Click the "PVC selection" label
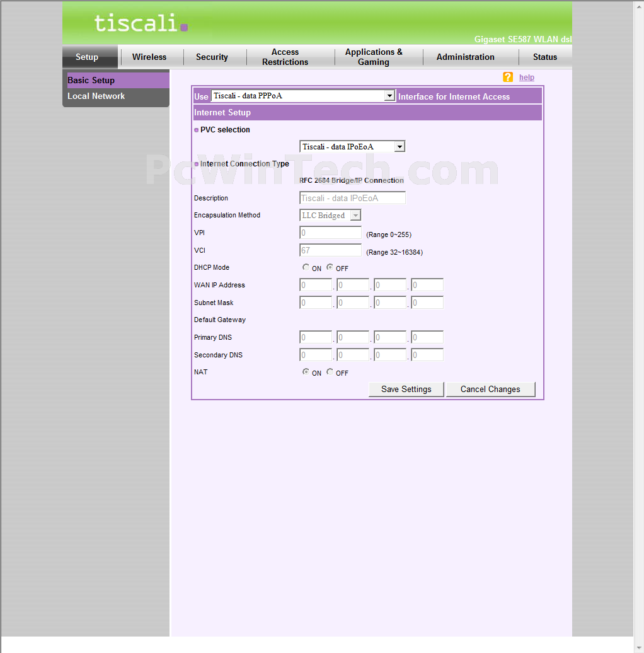Screen dimensions: 644x653 click(x=225, y=130)
